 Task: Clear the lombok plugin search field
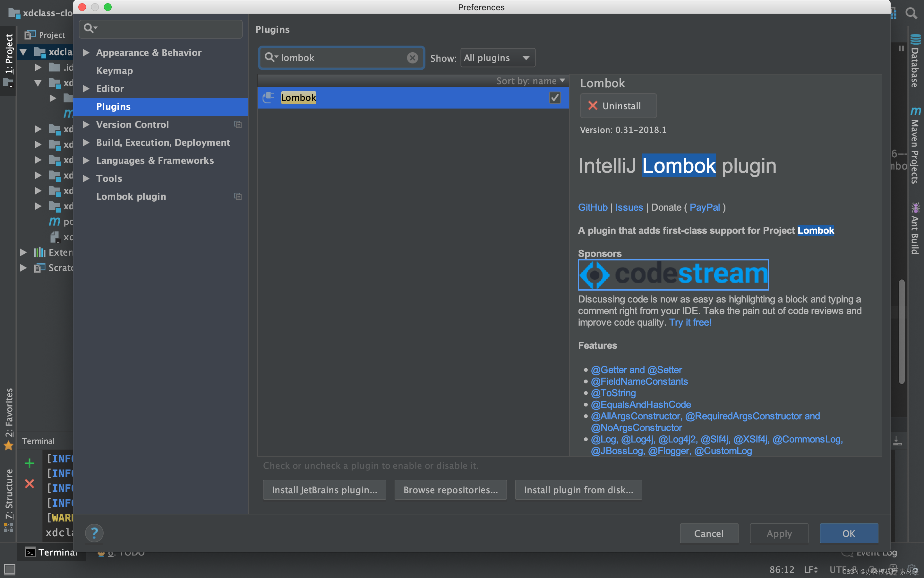412,58
